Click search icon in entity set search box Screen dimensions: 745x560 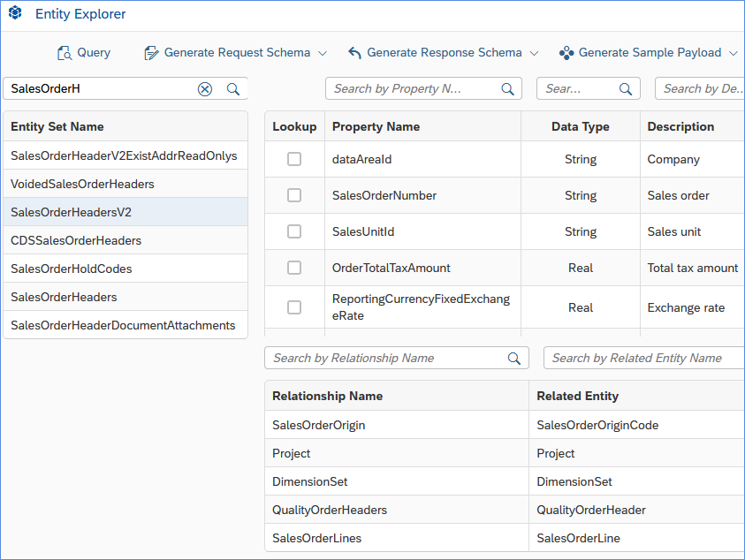tap(233, 88)
